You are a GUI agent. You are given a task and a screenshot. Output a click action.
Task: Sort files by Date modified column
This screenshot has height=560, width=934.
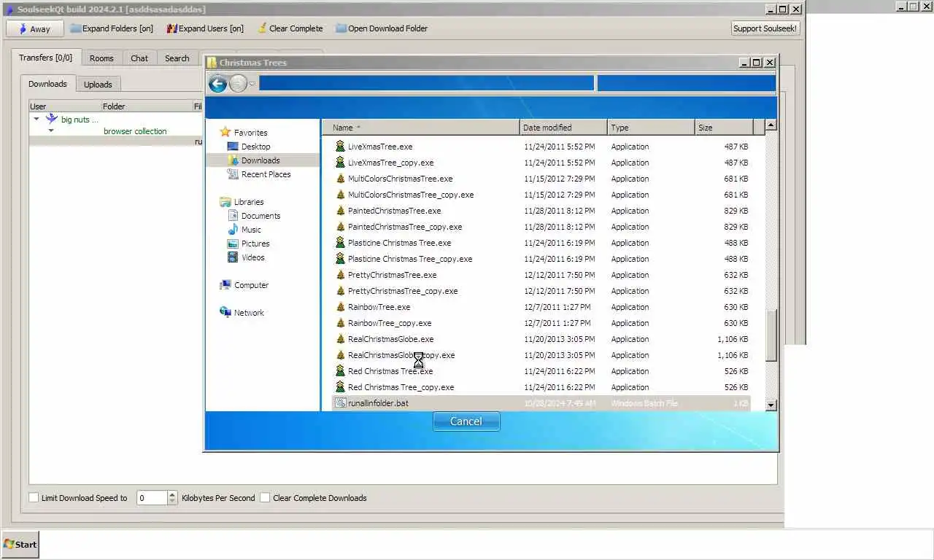(x=563, y=128)
